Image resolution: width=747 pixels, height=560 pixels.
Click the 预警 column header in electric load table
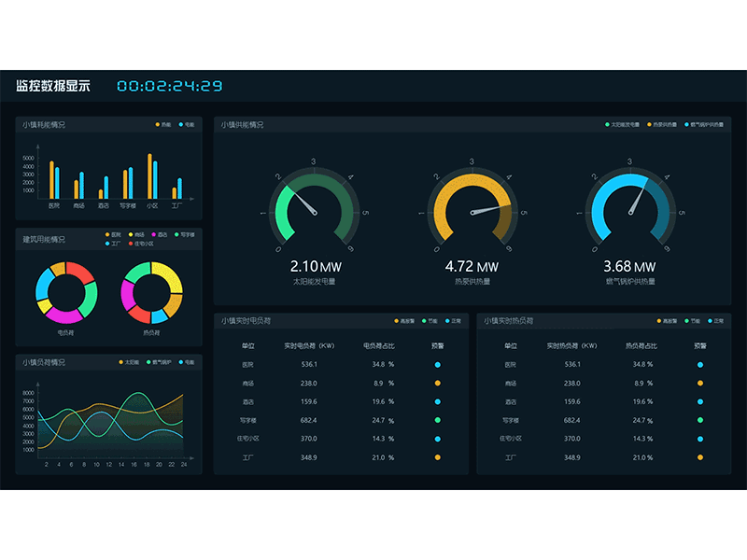click(x=437, y=346)
